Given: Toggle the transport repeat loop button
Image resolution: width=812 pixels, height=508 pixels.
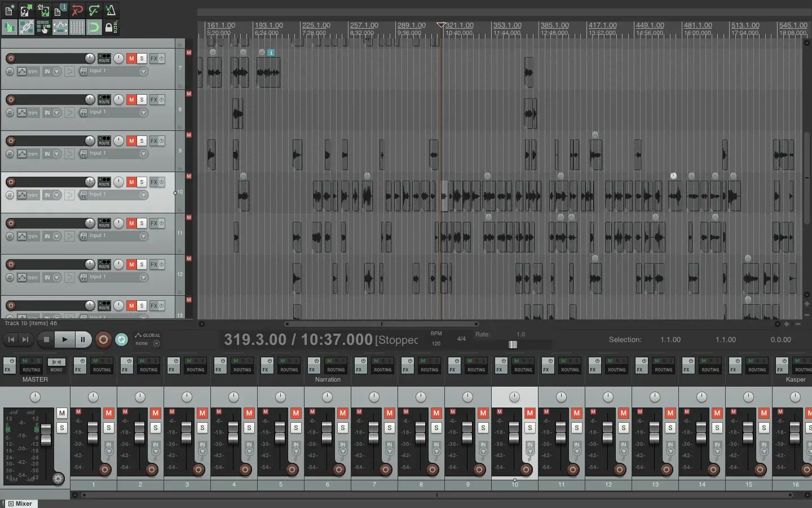Looking at the screenshot, I should point(121,339).
